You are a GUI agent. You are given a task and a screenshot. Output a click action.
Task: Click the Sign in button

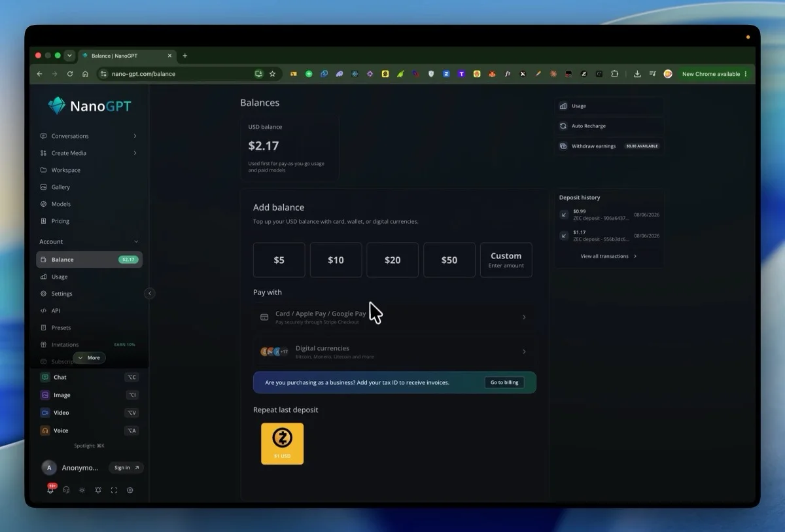(126, 468)
